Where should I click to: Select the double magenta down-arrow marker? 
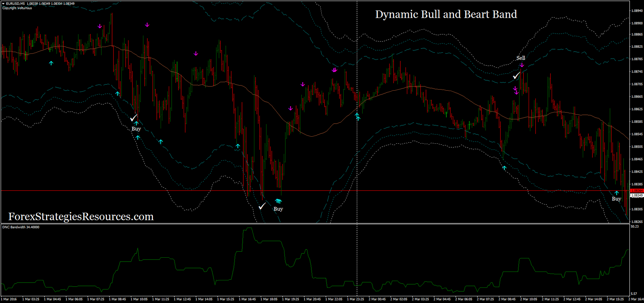(x=334, y=70)
